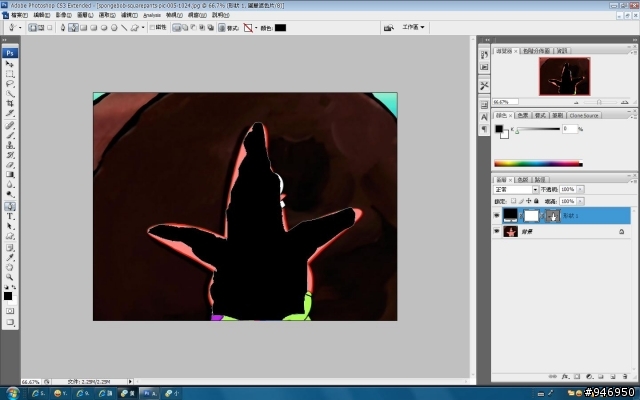640x400 pixels.
Task: Select the History Brush tool
Action: coord(10,155)
